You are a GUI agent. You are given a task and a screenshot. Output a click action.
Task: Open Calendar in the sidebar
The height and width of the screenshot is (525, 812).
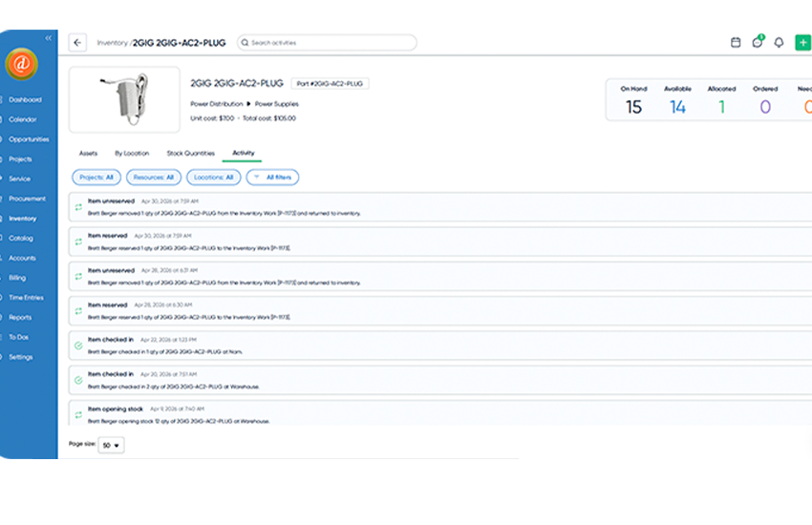click(22, 119)
